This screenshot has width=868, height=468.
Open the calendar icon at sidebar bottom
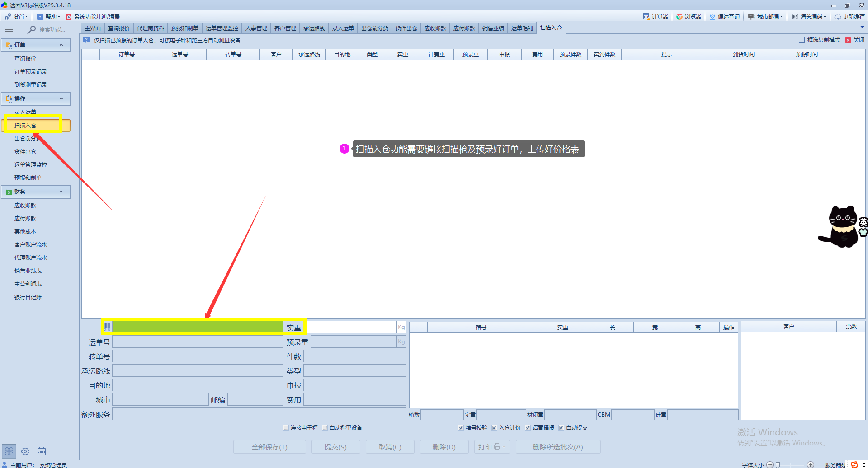click(42, 451)
